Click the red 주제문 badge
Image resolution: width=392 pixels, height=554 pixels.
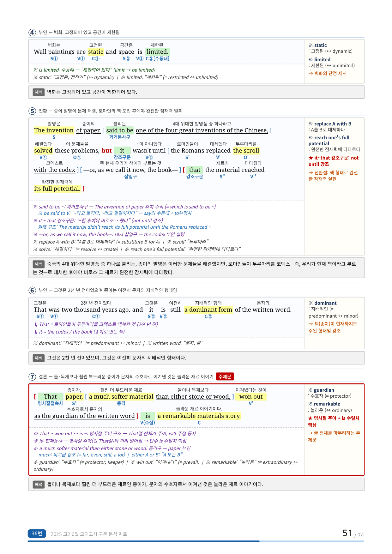point(225,376)
